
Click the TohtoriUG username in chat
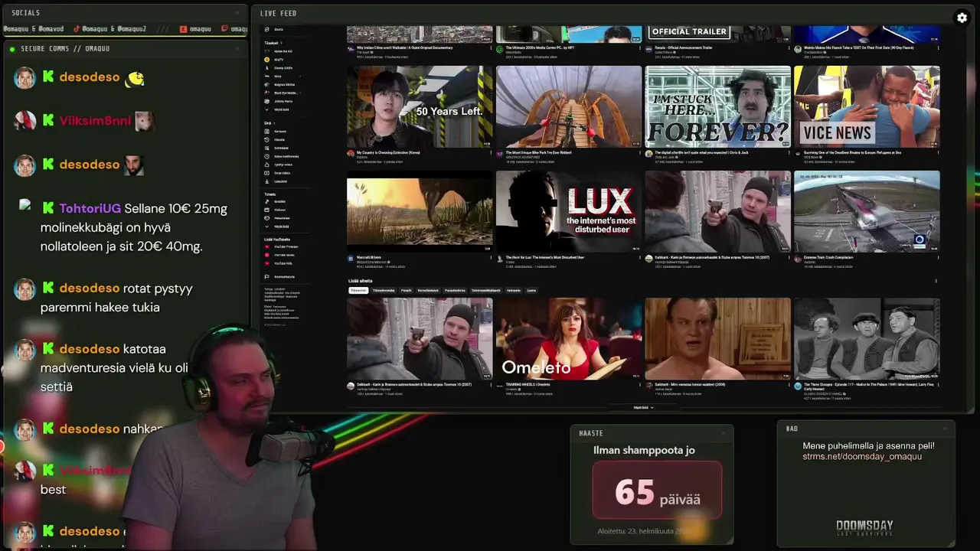[90, 208]
